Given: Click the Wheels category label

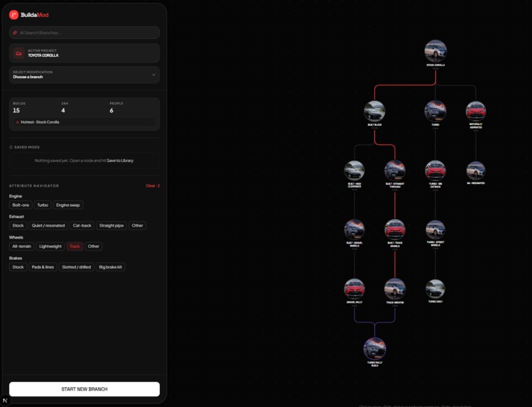Looking at the screenshot, I should coord(16,237).
